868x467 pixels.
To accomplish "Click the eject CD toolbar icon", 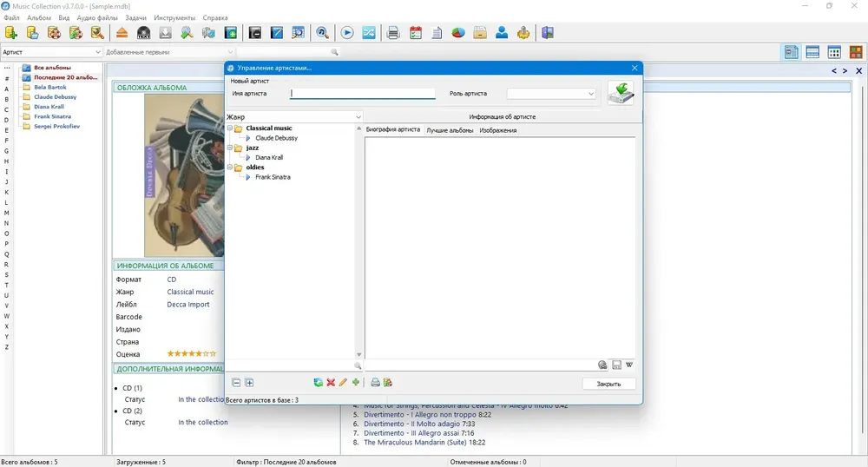I will 122,33.
